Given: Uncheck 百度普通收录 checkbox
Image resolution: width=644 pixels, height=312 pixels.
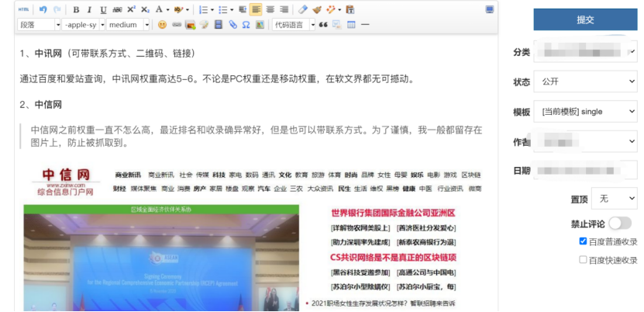Looking at the screenshot, I should (x=583, y=241).
